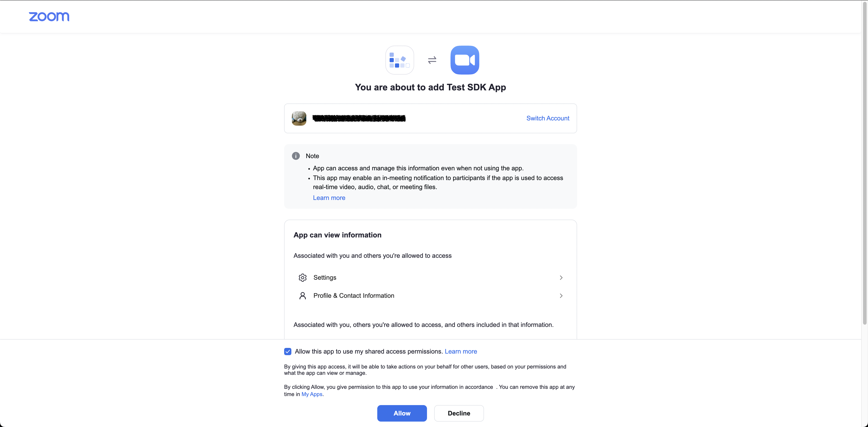The height and width of the screenshot is (427, 868).
Task: Expand Profile & Contact Information details
Action: [x=561, y=296]
